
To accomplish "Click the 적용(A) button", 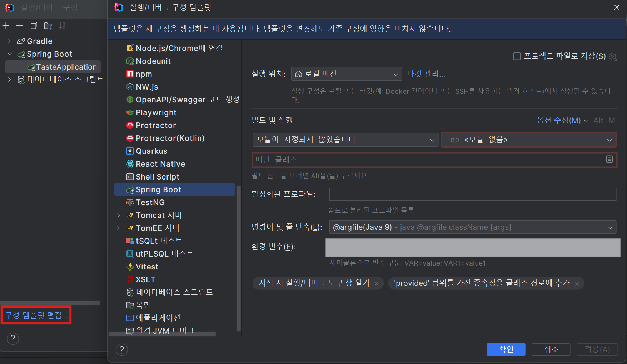I will tap(597, 349).
